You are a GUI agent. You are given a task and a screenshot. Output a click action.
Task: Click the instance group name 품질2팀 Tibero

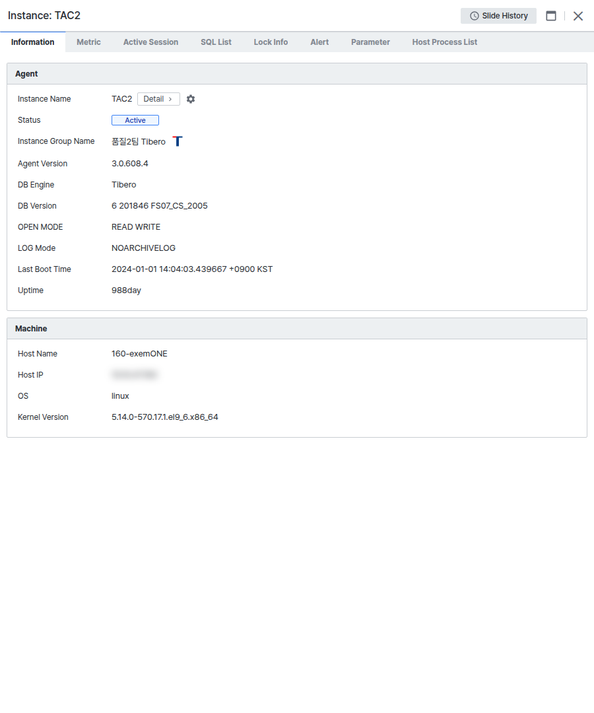pos(138,142)
